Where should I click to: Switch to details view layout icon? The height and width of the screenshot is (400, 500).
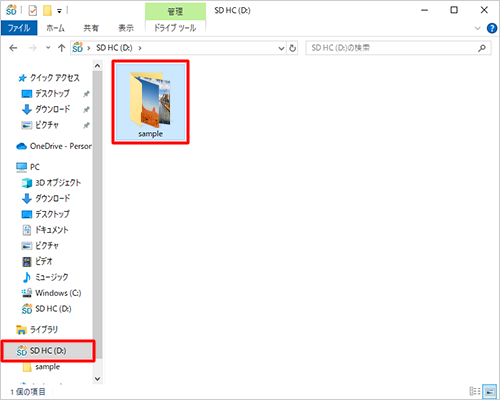click(x=475, y=391)
